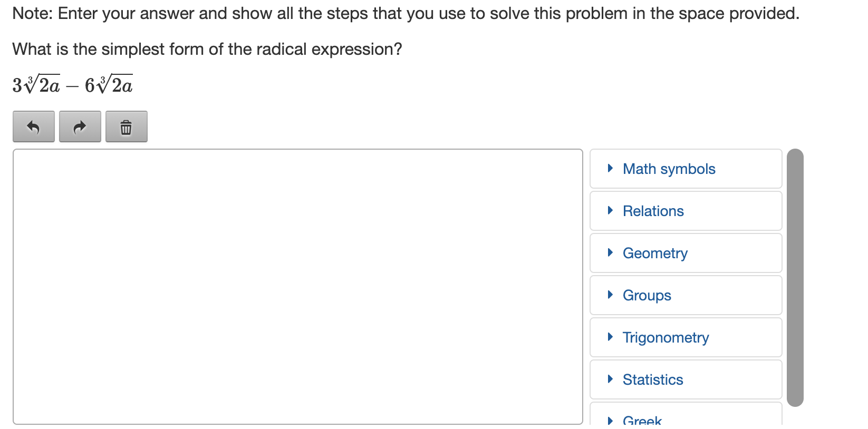This screenshot has width=868, height=429.
Task: Open the Trigonometry symbol panel
Action: click(x=686, y=337)
